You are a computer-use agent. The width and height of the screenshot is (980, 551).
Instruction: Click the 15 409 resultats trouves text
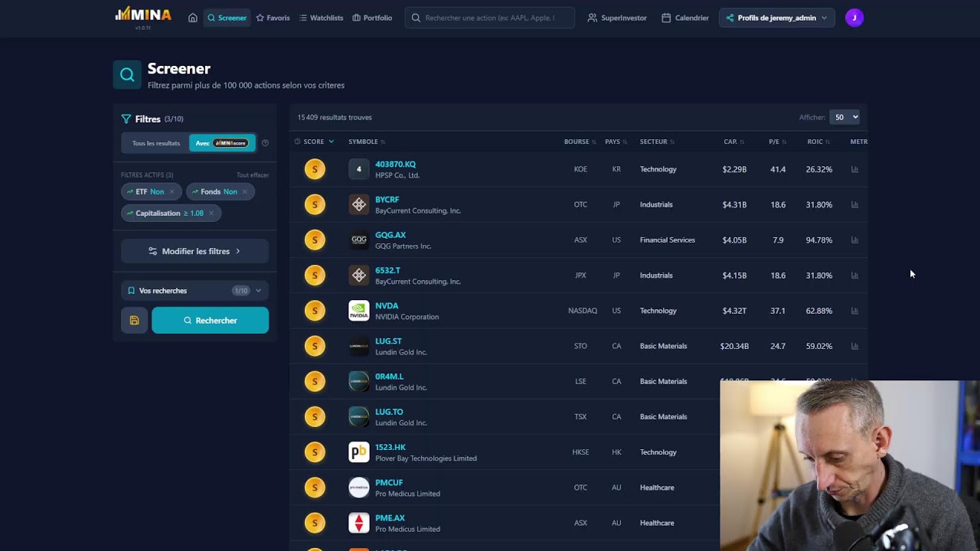pyautogui.click(x=335, y=117)
